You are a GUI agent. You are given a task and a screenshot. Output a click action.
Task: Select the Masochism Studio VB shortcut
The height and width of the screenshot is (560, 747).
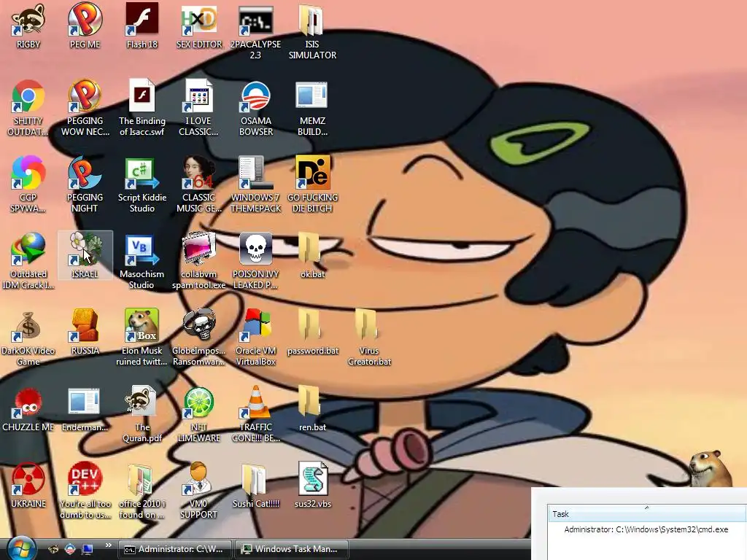[x=142, y=249]
